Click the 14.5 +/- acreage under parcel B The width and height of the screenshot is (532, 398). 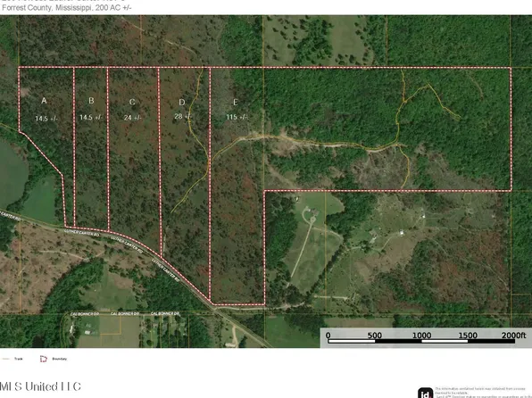click(90, 118)
